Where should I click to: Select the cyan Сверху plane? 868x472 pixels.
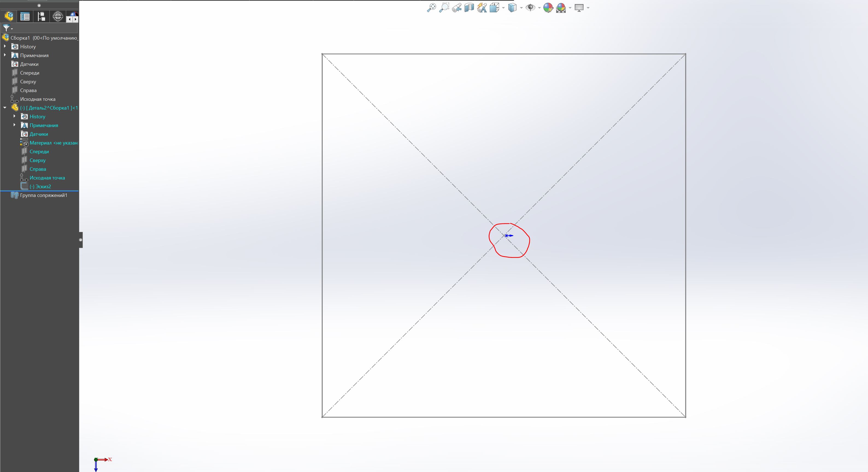point(37,161)
